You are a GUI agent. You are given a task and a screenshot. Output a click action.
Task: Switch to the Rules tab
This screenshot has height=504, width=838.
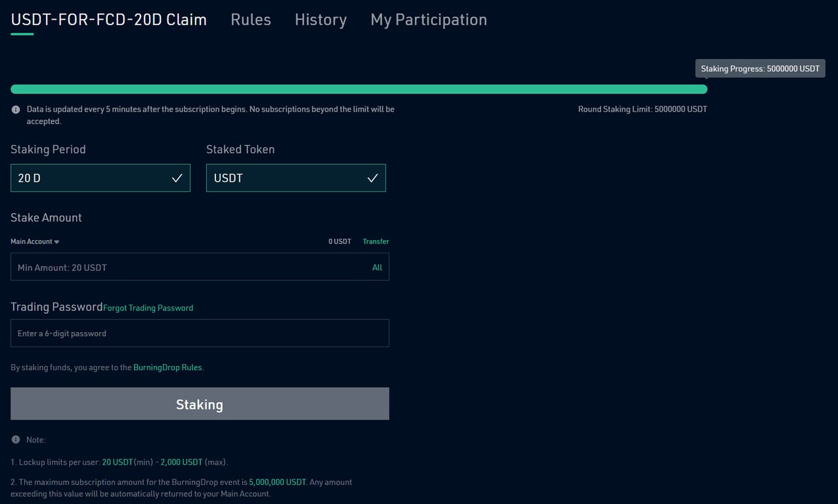click(x=250, y=20)
